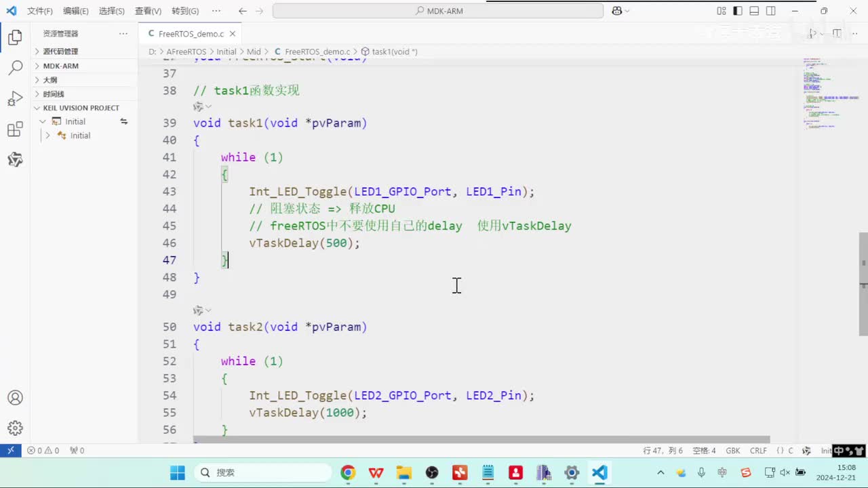The height and width of the screenshot is (488, 868).
Task: Open the Accounts menu icon
Action: tap(15, 398)
